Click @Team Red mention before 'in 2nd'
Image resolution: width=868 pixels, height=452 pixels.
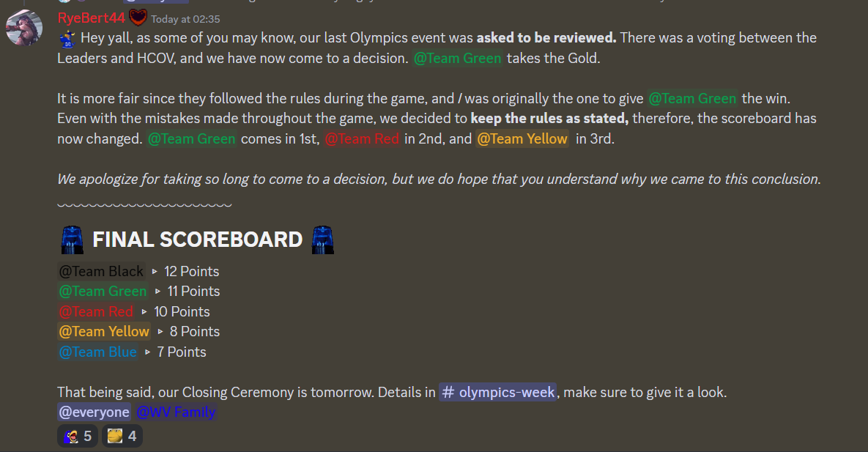(x=362, y=138)
